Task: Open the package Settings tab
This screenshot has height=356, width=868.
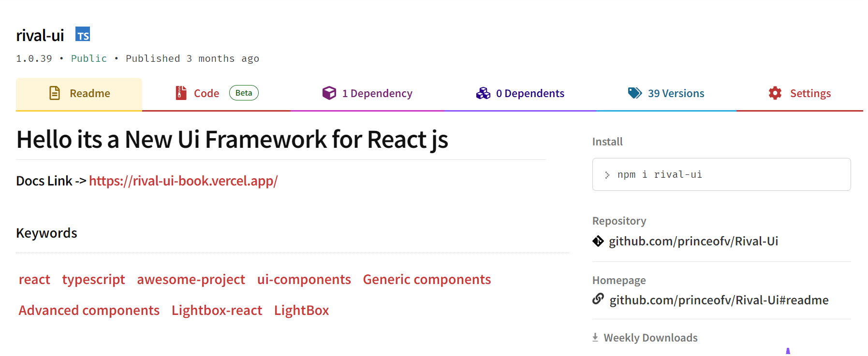Action: (x=800, y=94)
